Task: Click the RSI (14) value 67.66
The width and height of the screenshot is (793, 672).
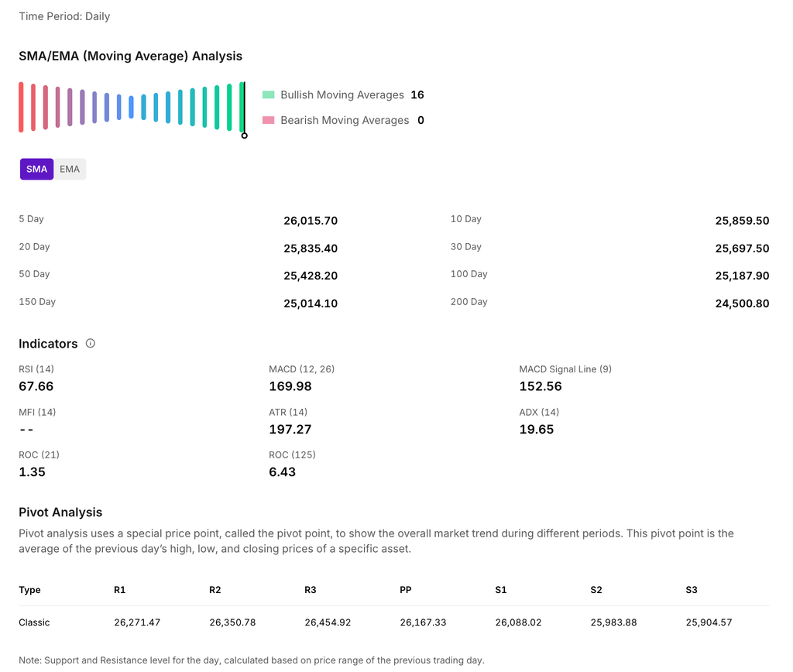Action: (x=36, y=386)
